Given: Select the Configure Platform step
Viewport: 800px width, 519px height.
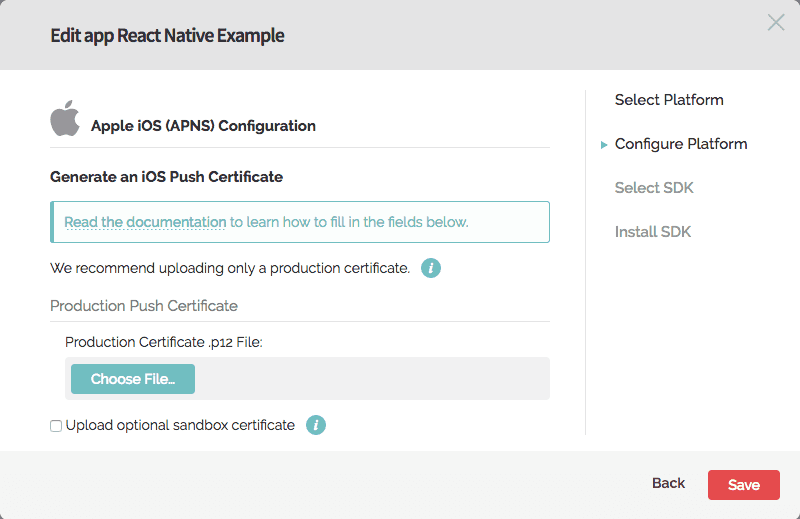Looking at the screenshot, I should click(x=681, y=144).
